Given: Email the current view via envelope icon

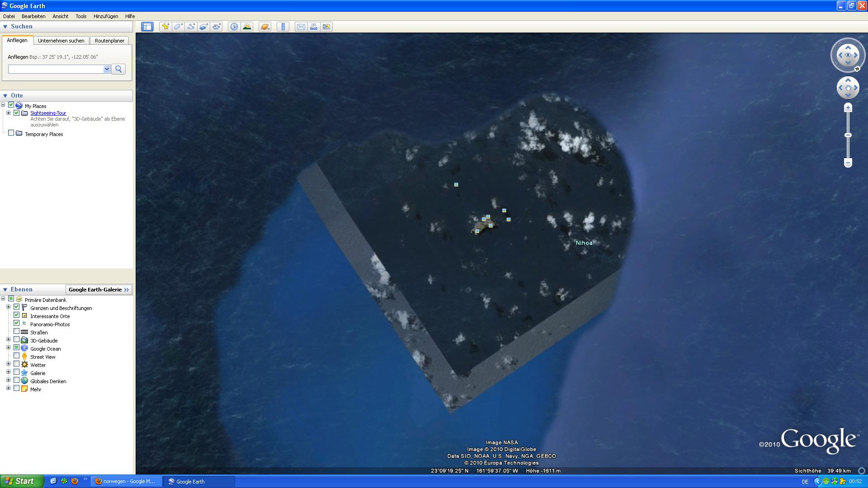Looking at the screenshot, I should [301, 27].
